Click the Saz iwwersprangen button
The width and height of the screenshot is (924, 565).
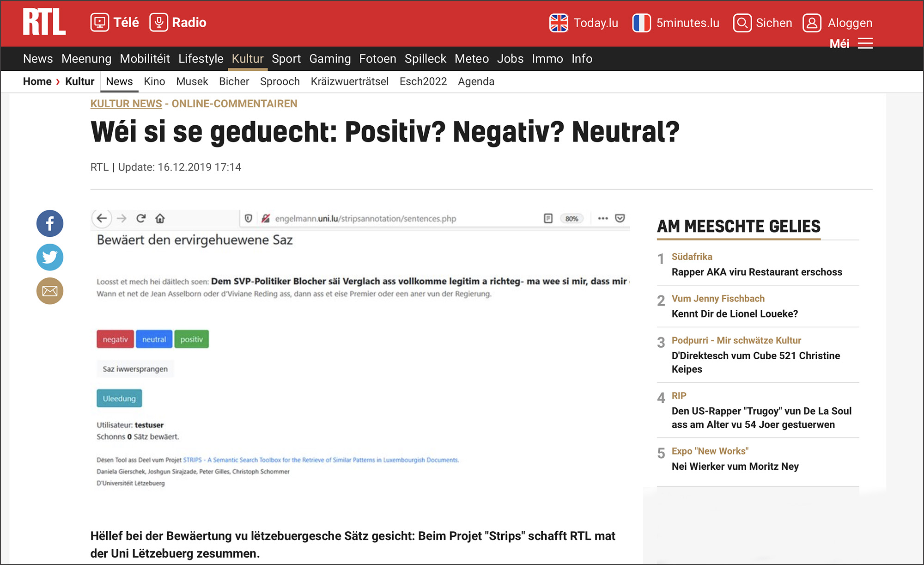click(x=135, y=368)
